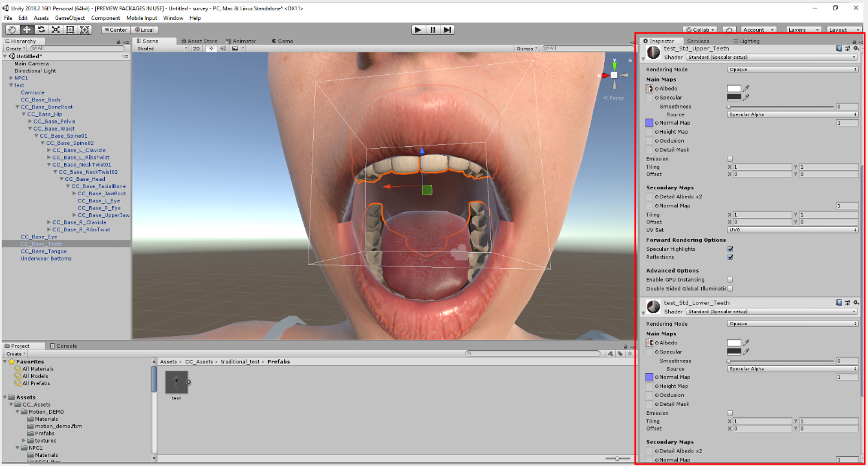Viewport: 868px width, 466px height.
Task: Select the Scale tool
Action: [x=56, y=30]
